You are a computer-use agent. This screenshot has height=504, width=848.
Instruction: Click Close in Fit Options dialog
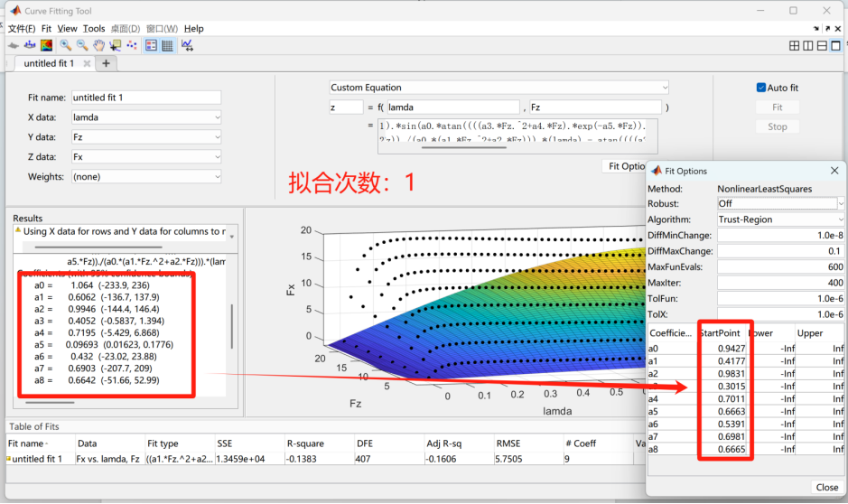coord(827,487)
